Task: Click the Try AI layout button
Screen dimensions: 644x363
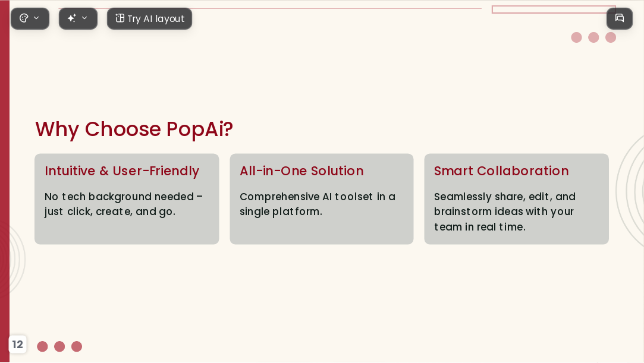Action: 149,18
